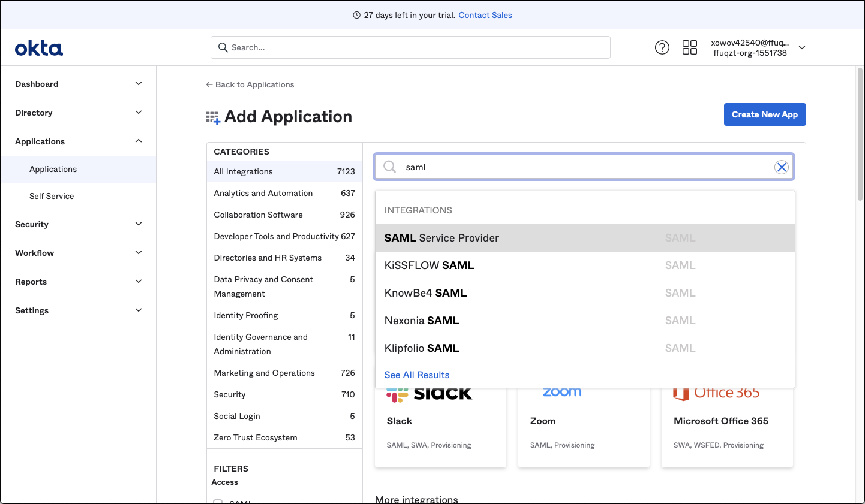Click the Slack logo

pos(429,394)
